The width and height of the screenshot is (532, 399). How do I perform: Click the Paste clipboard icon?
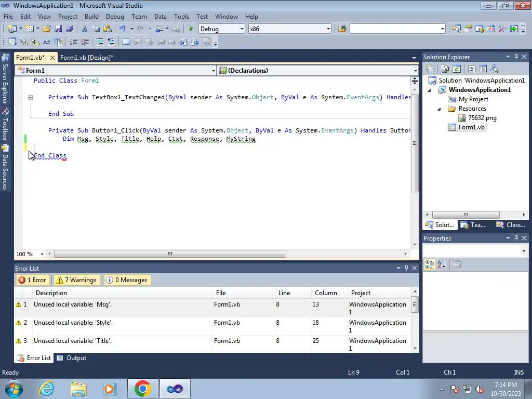[108, 29]
